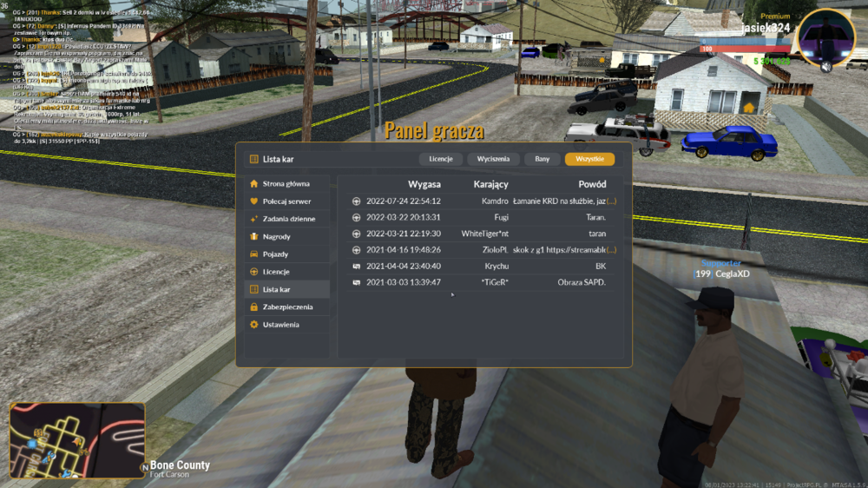Click the license icon on the 2022-03-21 row
Screen dimensions: 868x488
(357, 234)
